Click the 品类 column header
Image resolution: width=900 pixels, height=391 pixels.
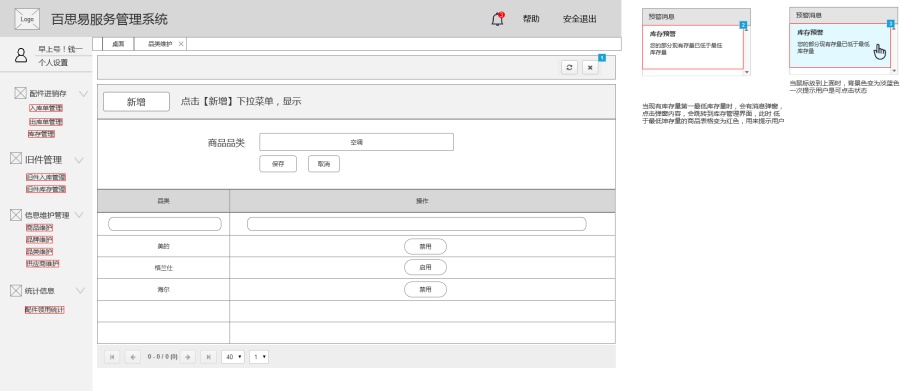(x=164, y=201)
